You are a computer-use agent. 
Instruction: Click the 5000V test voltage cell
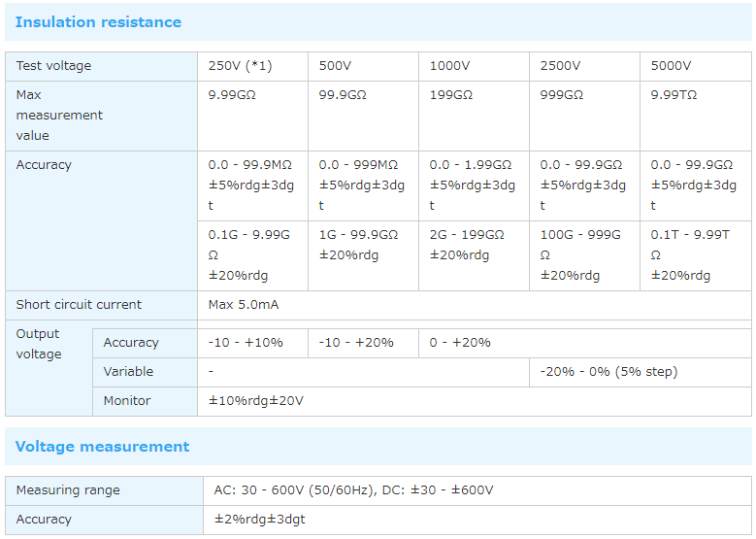click(671, 66)
